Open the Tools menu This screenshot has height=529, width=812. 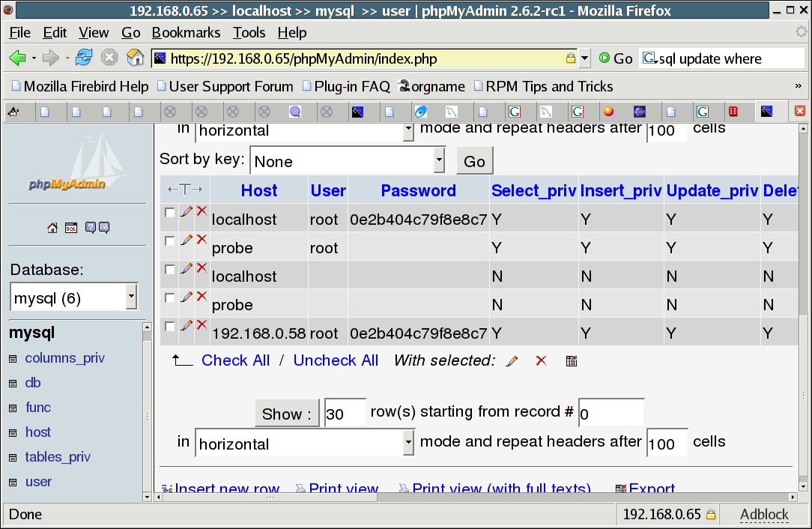pos(249,32)
